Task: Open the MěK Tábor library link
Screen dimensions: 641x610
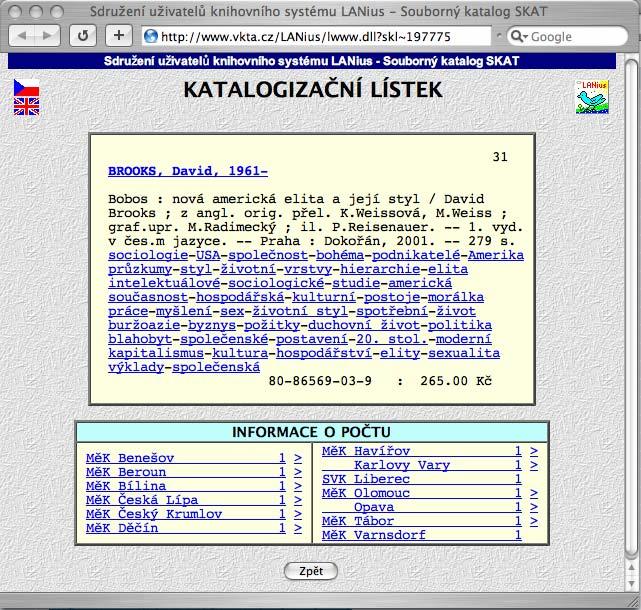Action: tap(422, 520)
